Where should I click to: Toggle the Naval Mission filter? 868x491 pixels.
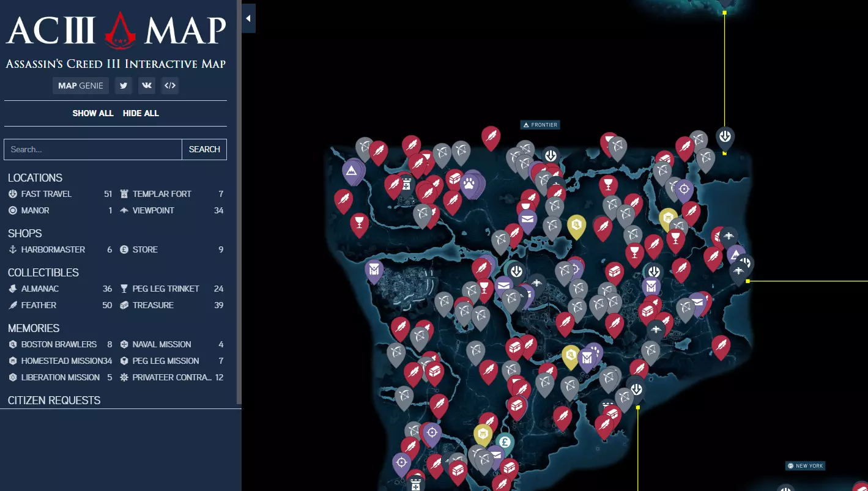(x=171, y=344)
